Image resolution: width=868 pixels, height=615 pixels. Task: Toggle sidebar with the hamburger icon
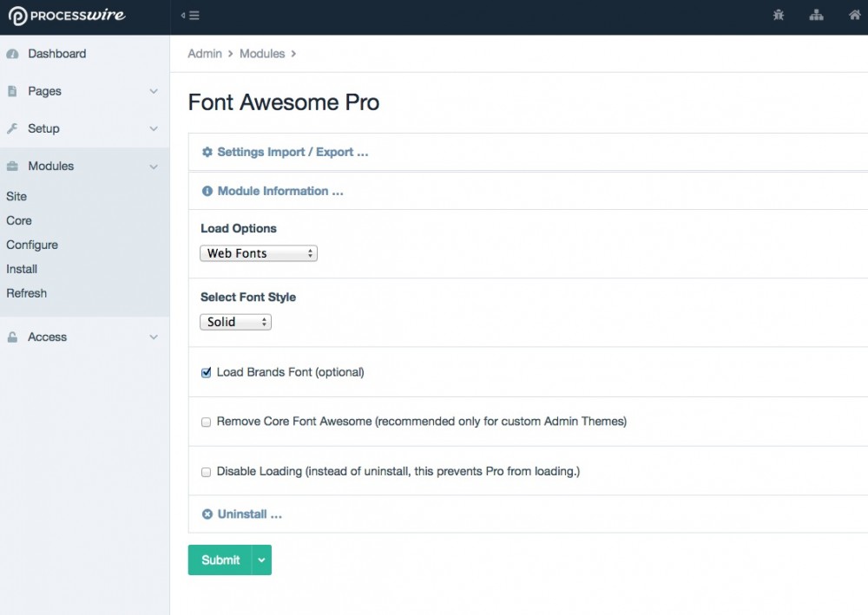click(190, 16)
